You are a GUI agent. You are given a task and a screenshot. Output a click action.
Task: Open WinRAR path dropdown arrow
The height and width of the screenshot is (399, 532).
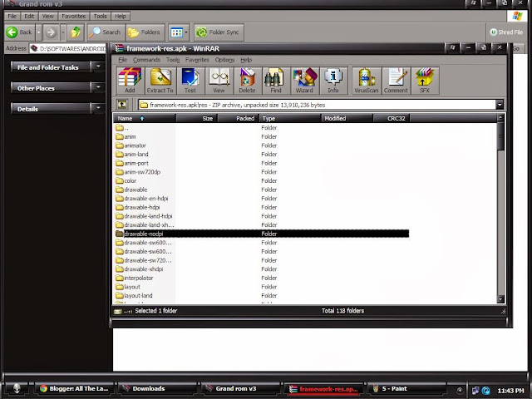499,105
